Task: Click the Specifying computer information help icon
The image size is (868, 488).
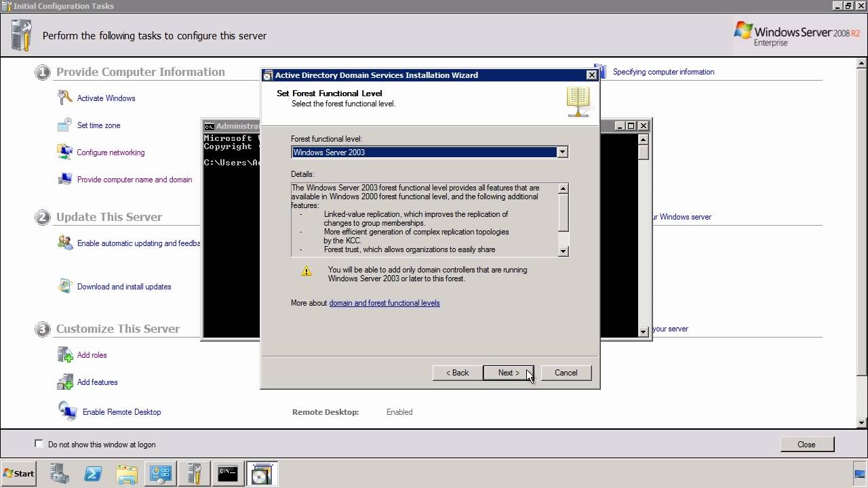Action: 599,71
